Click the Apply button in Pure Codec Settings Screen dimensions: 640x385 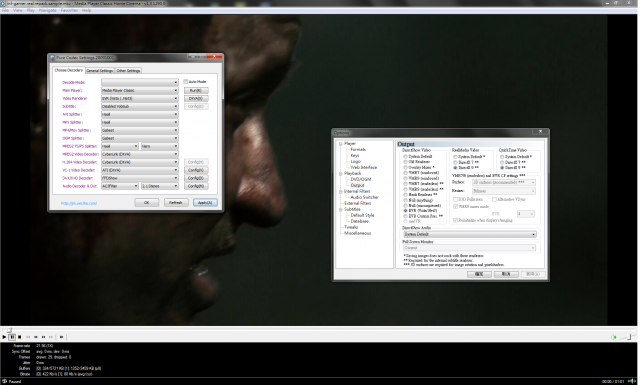(x=205, y=203)
